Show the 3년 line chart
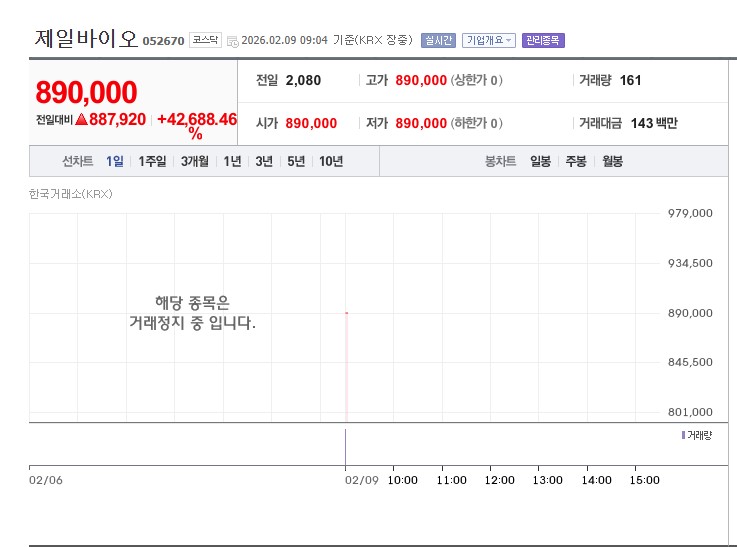The width and height of the screenshot is (737, 547). pos(264,161)
